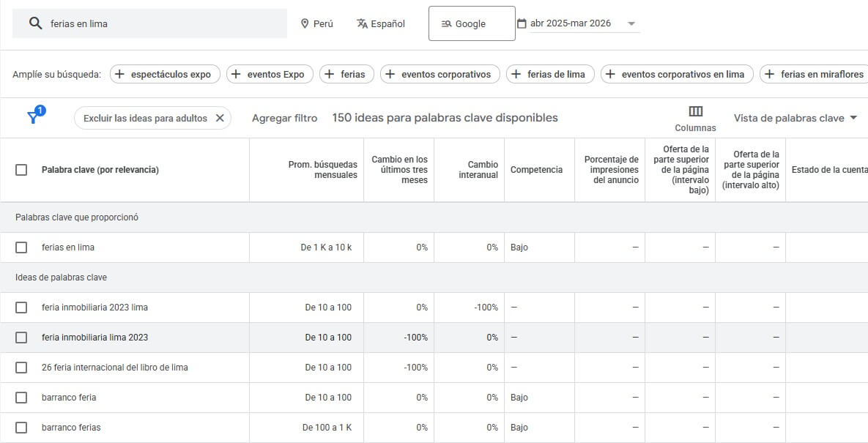
Task: Sort by the Competencia column header
Action: coord(536,170)
